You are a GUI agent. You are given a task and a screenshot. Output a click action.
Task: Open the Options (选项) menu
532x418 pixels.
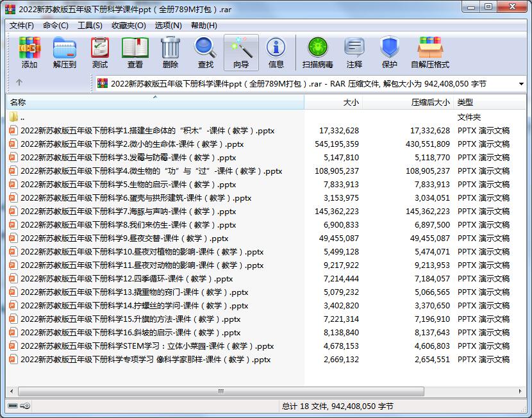[x=169, y=26]
